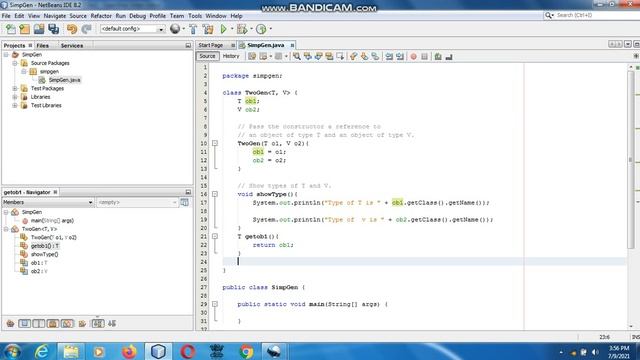Select showType() in Navigator members

pos(44,254)
